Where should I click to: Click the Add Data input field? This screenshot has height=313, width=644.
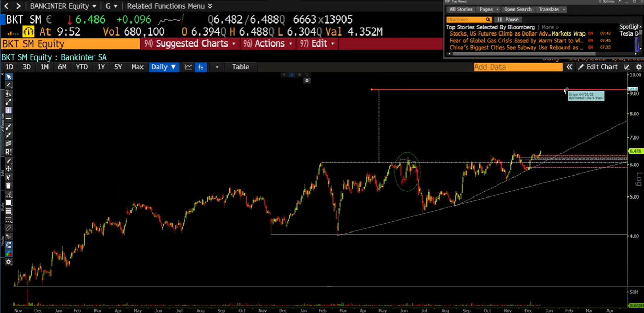[x=518, y=67]
